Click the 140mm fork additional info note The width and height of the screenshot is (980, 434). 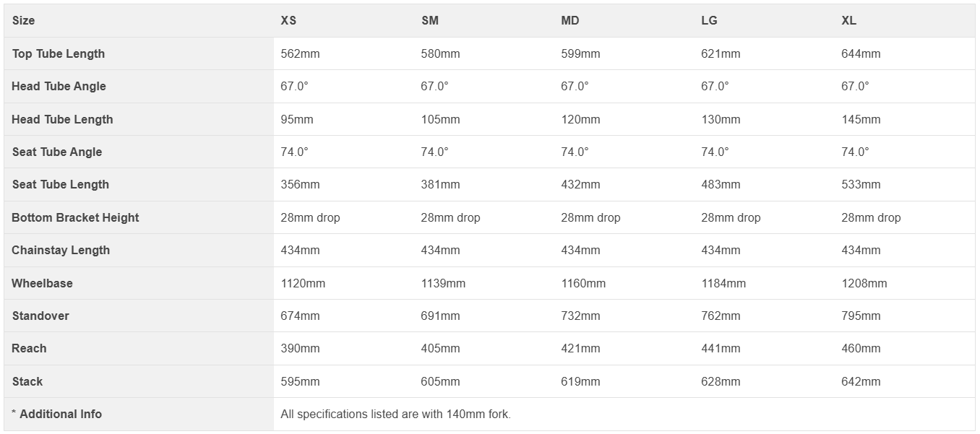pos(395,415)
